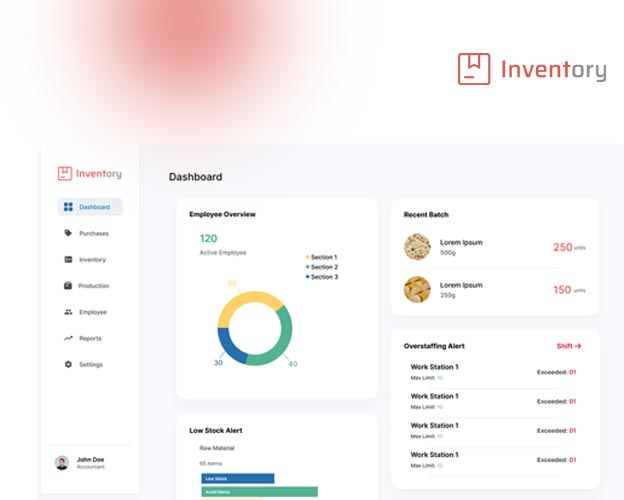Click the Production box icon
The height and width of the screenshot is (500, 624).
click(68, 286)
